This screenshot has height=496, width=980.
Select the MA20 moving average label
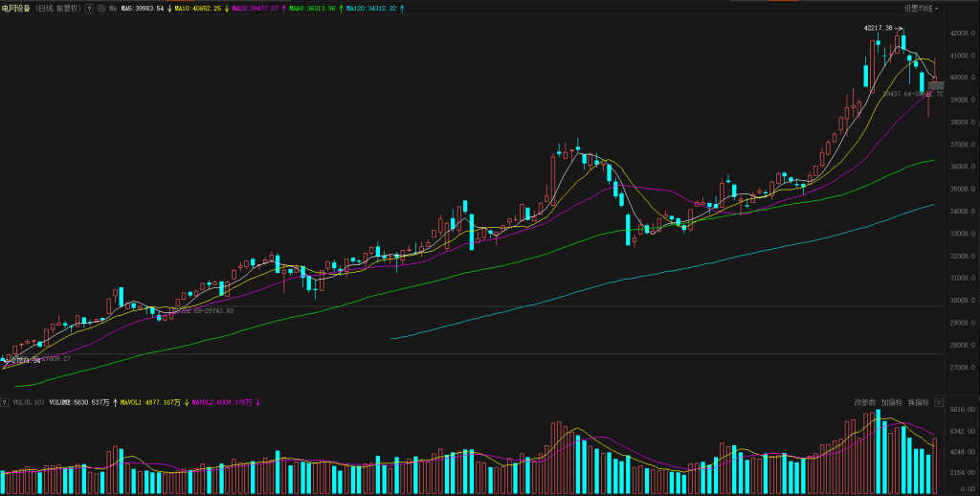click(254, 9)
